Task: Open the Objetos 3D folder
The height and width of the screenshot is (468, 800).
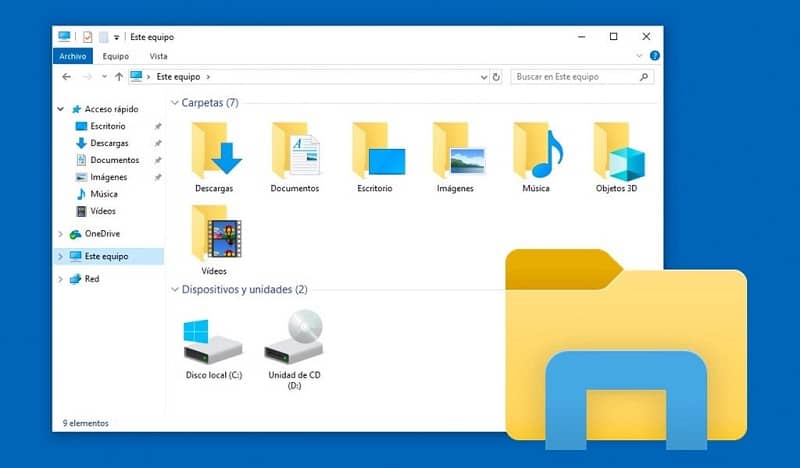Action: (x=618, y=152)
